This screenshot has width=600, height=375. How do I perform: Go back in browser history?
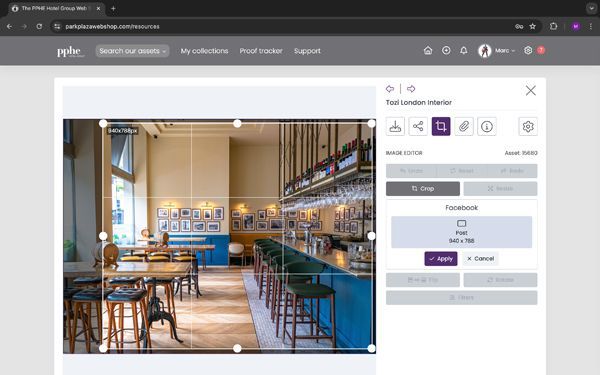(10, 26)
